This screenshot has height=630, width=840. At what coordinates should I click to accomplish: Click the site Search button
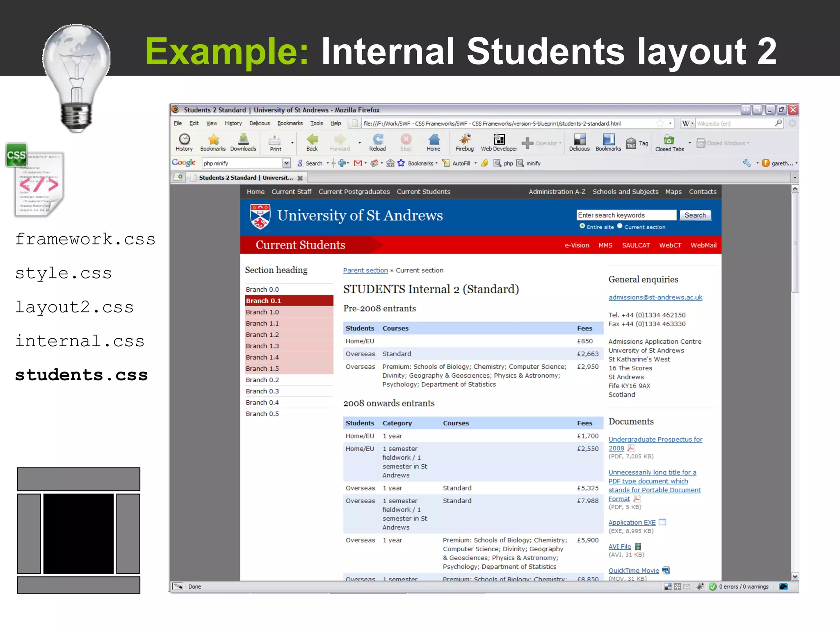[695, 215]
